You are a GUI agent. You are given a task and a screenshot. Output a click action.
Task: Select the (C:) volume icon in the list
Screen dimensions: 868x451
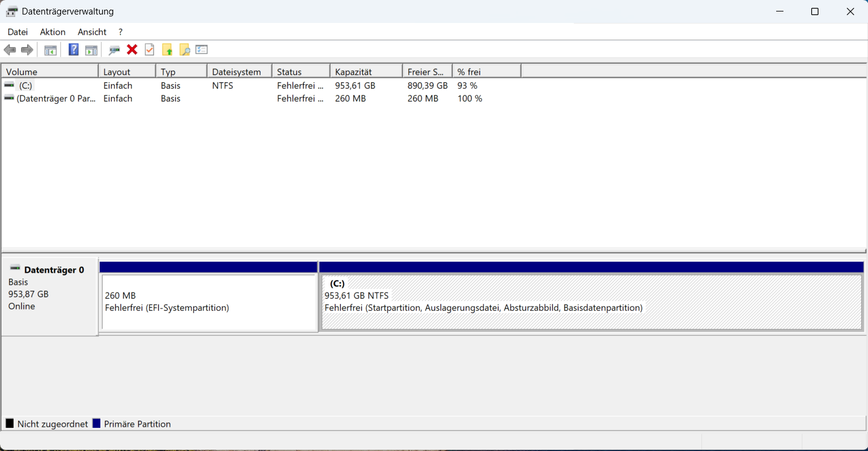tap(8, 85)
